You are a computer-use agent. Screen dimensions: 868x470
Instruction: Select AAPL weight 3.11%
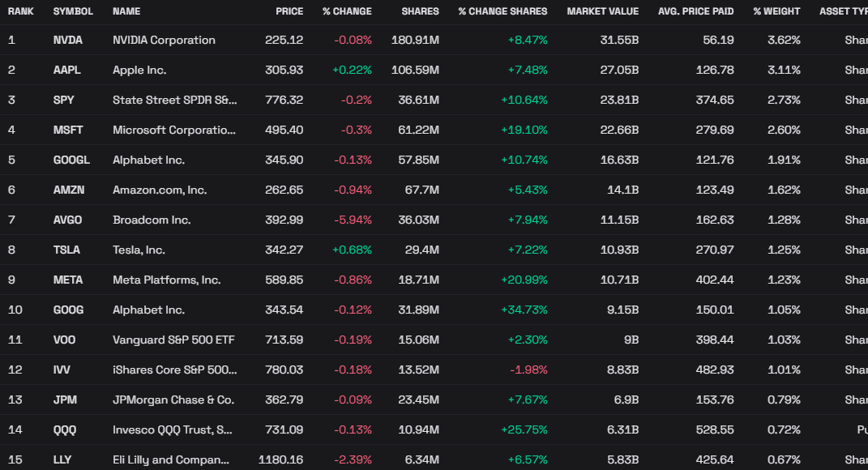pyautogui.click(x=784, y=70)
